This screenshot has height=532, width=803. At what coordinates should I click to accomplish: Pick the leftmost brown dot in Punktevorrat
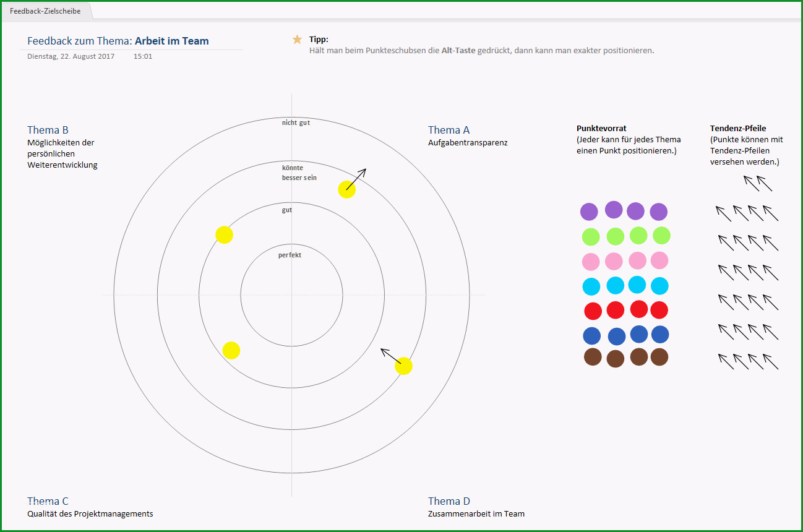[x=593, y=357]
